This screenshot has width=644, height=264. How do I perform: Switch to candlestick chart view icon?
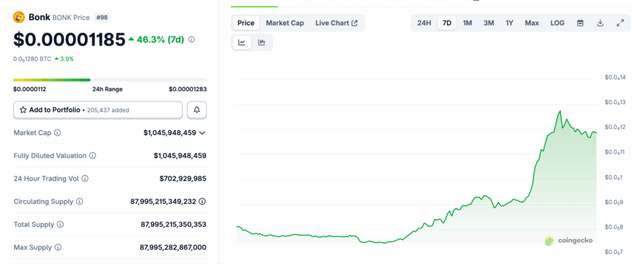[x=262, y=43]
